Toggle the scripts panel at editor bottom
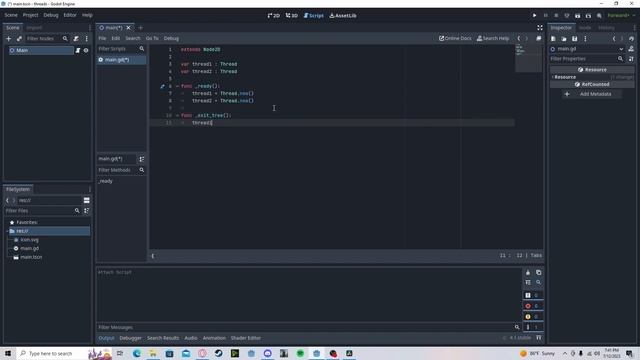 (153, 256)
